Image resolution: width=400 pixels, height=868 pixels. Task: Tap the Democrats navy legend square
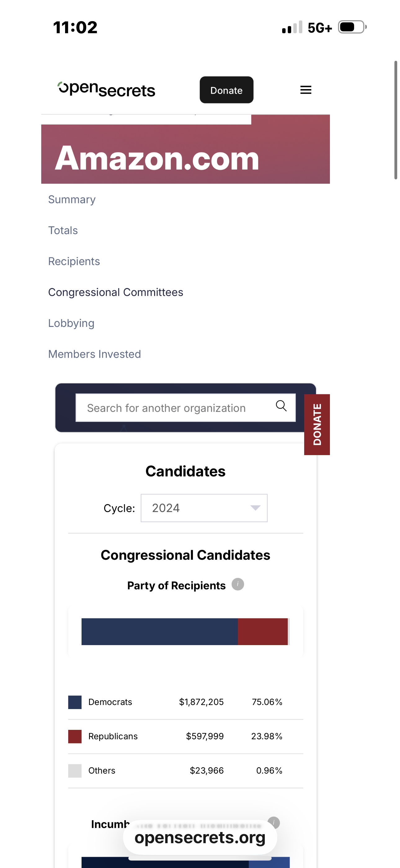tap(75, 702)
